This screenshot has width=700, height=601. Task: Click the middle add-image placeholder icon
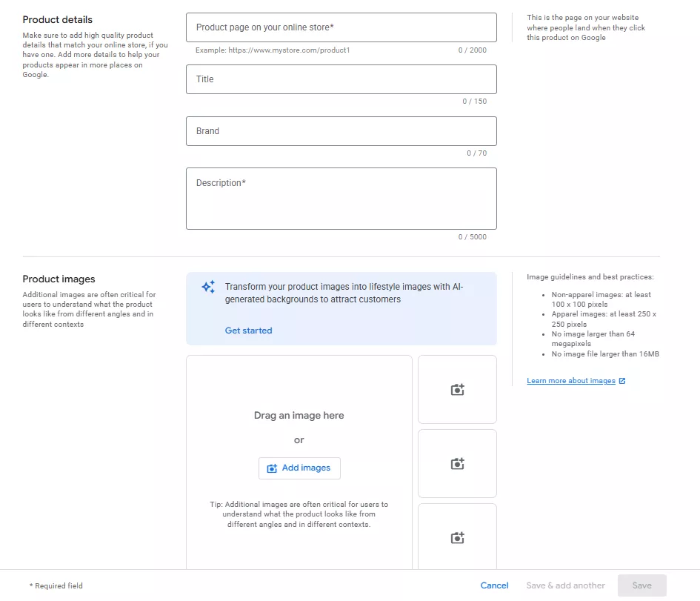click(x=458, y=464)
